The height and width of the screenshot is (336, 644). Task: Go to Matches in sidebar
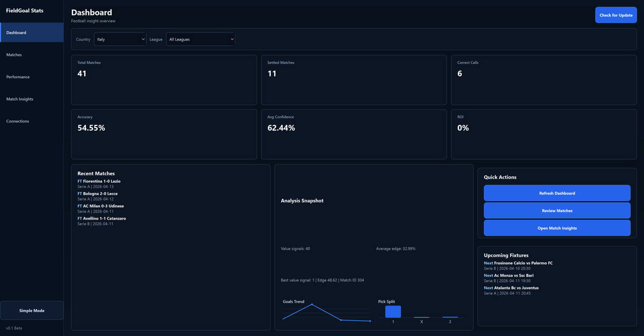tap(32, 55)
